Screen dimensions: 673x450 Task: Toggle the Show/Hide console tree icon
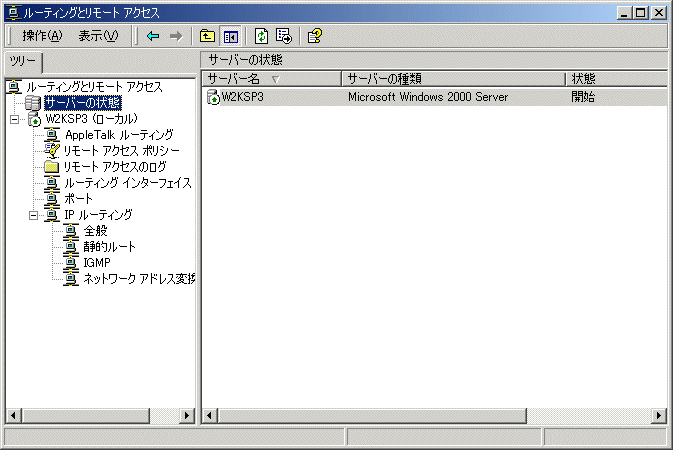coord(230,36)
